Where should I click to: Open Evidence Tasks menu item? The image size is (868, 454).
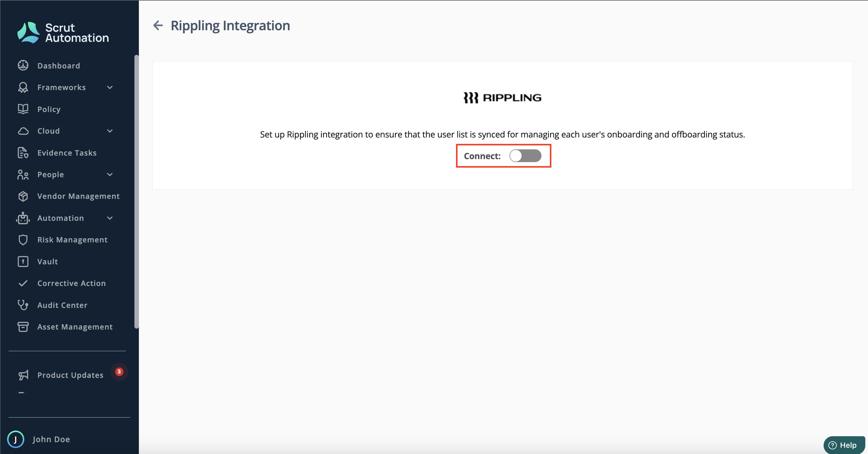click(67, 153)
